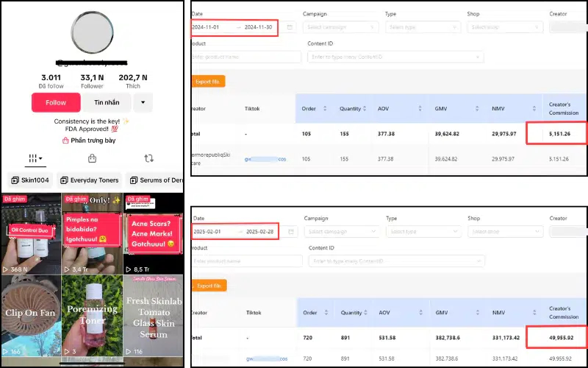
Task: Click the 382,738.6 total GMV cell
Action: (448, 338)
